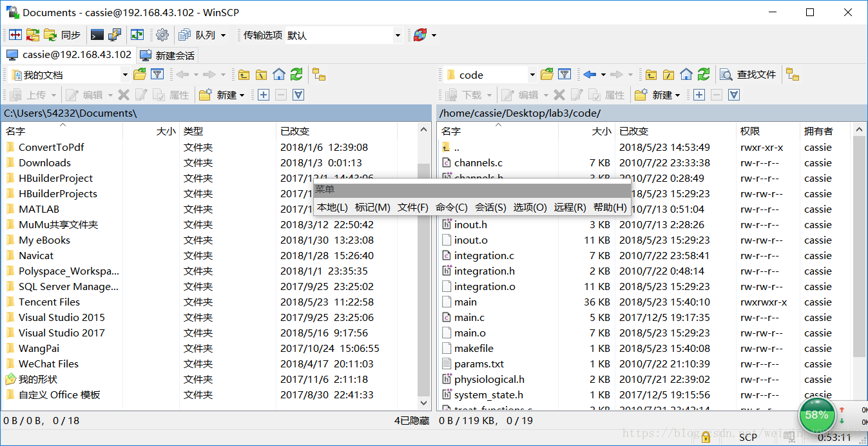Toggle directory tree in remote panel
This screenshot has height=446, width=868.
(793, 75)
